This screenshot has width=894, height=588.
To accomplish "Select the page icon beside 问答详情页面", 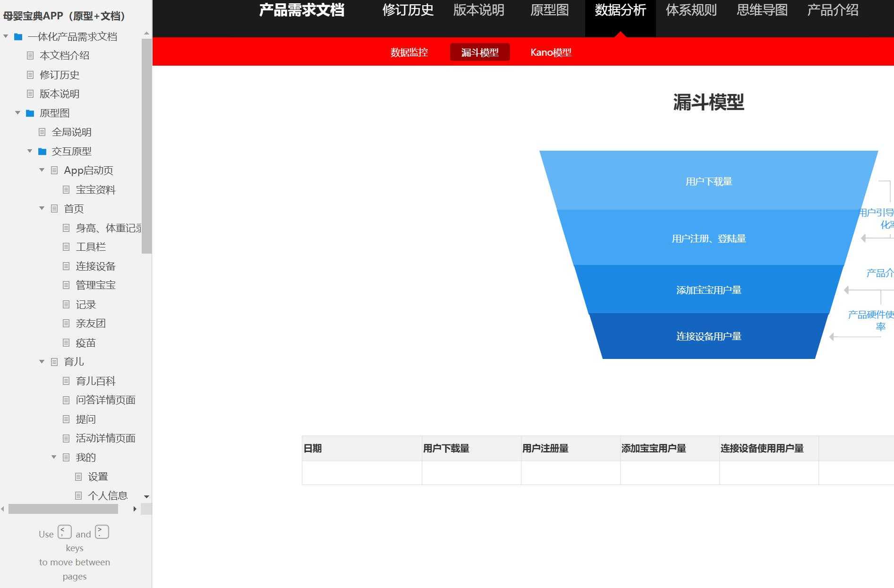I will click(66, 400).
